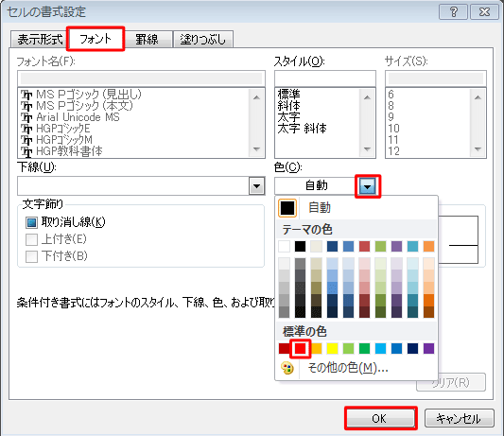Click size list scroll down arrow
Viewport: 504px width, 436px height.
click(x=478, y=148)
